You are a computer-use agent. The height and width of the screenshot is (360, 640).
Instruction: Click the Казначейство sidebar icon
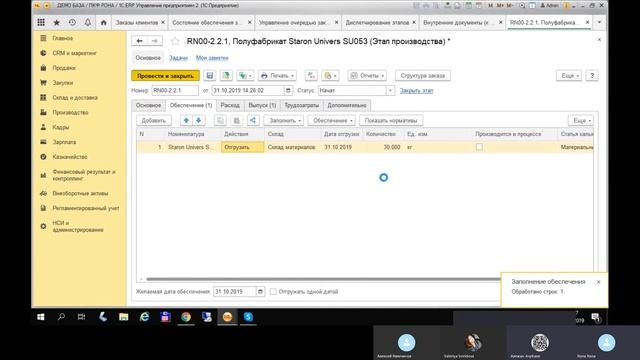(x=43, y=157)
